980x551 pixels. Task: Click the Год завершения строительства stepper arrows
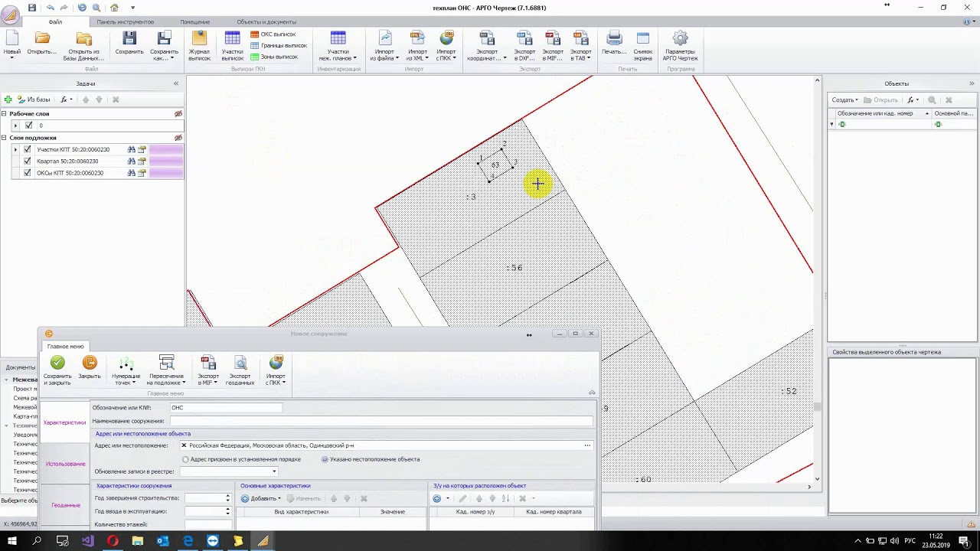coord(227,498)
